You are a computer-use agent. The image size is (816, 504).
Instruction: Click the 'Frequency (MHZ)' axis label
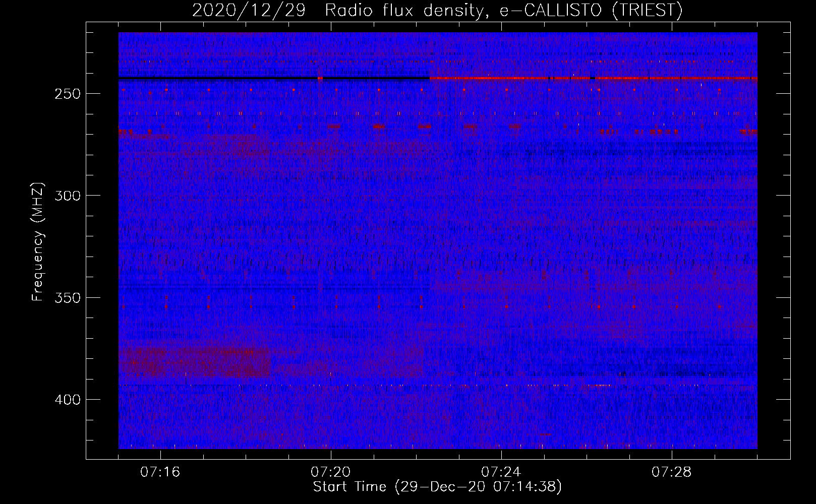(38, 242)
